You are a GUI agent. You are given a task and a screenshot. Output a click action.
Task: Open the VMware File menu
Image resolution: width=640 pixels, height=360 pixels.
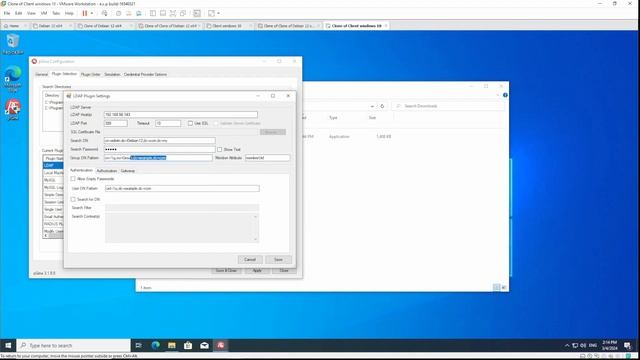7,13
